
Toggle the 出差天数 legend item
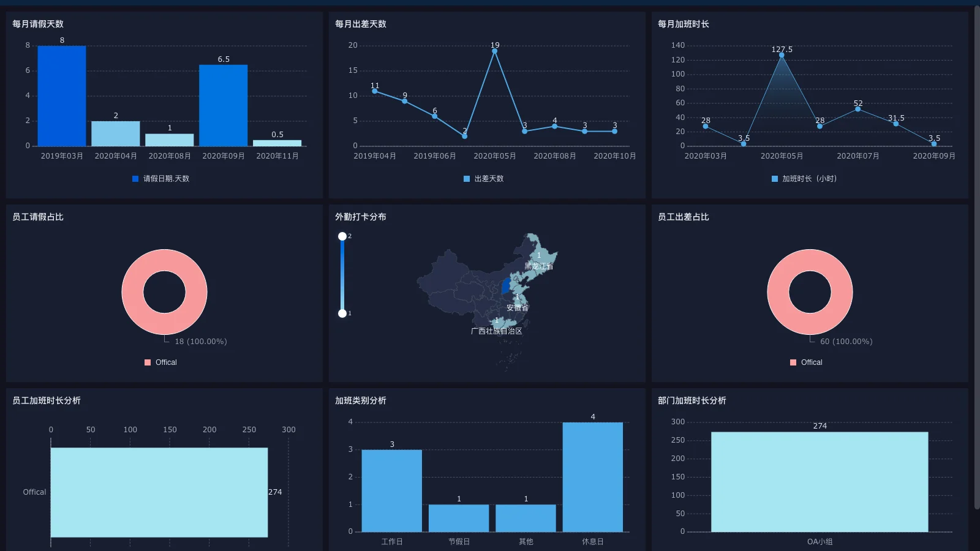coord(484,179)
